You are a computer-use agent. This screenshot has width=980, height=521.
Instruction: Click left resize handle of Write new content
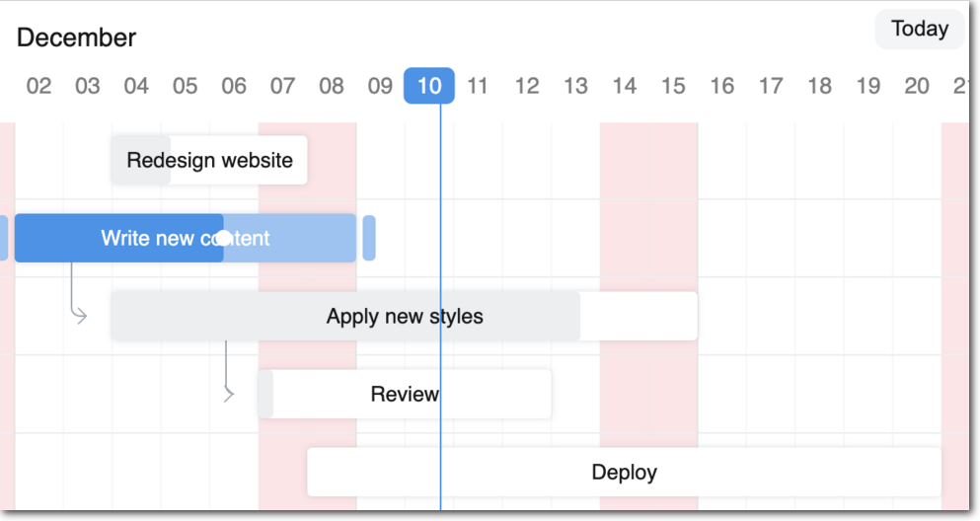coord(3,238)
